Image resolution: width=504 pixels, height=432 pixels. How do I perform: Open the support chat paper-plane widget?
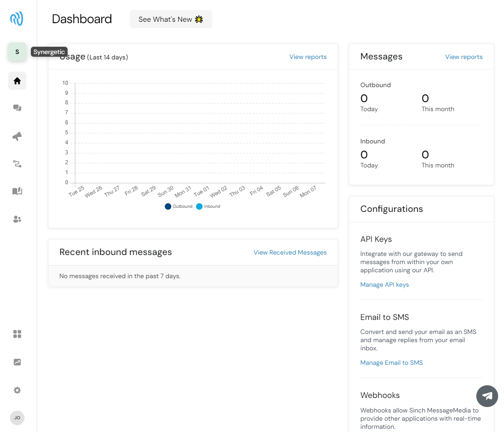click(487, 396)
